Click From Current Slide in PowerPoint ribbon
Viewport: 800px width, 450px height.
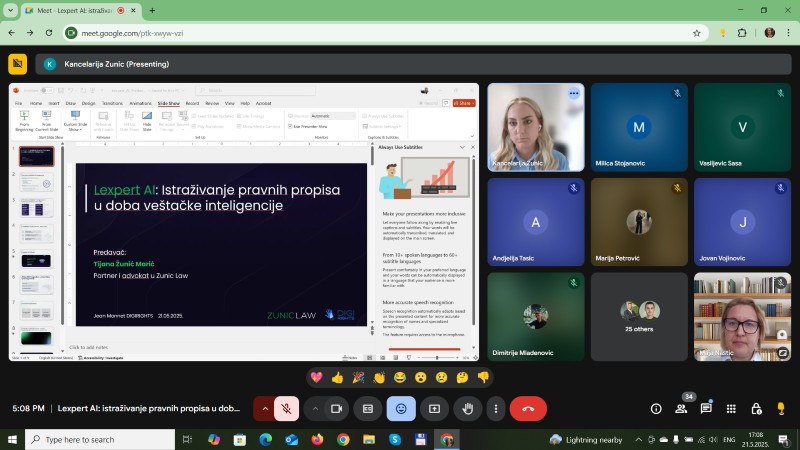[x=46, y=121]
